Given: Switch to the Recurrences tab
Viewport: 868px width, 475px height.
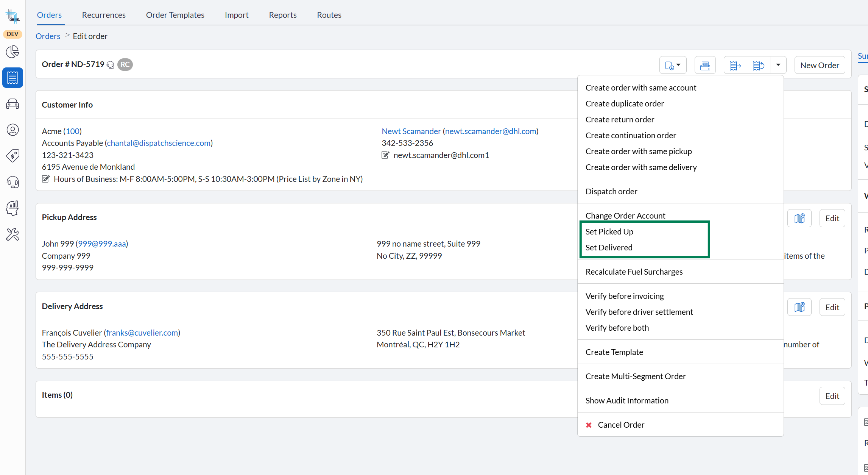Looking at the screenshot, I should click(x=104, y=15).
